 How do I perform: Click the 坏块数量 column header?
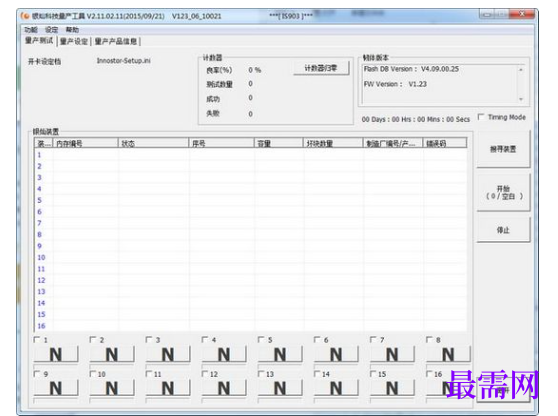click(333, 143)
